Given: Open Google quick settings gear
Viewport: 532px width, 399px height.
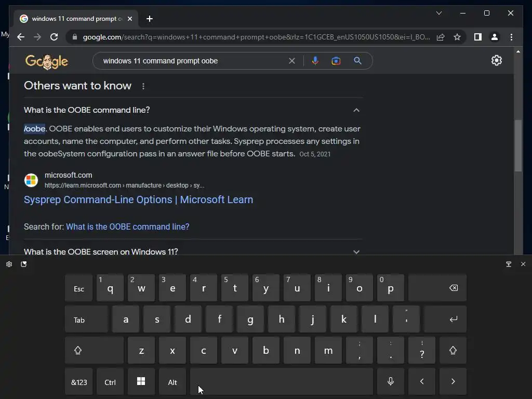Looking at the screenshot, I should click(x=496, y=60).
